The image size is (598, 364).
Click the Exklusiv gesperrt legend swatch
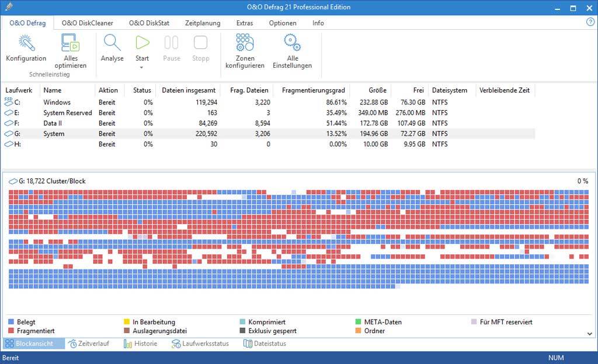[x=242, y=331]
